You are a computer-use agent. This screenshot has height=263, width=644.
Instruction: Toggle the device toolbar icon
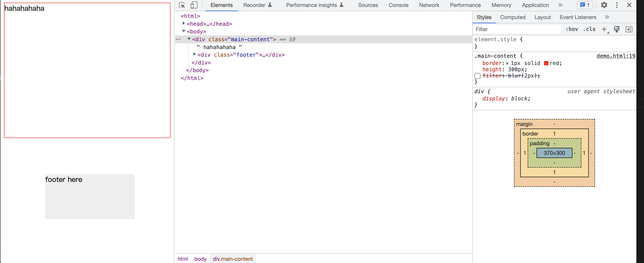[194, 5]
